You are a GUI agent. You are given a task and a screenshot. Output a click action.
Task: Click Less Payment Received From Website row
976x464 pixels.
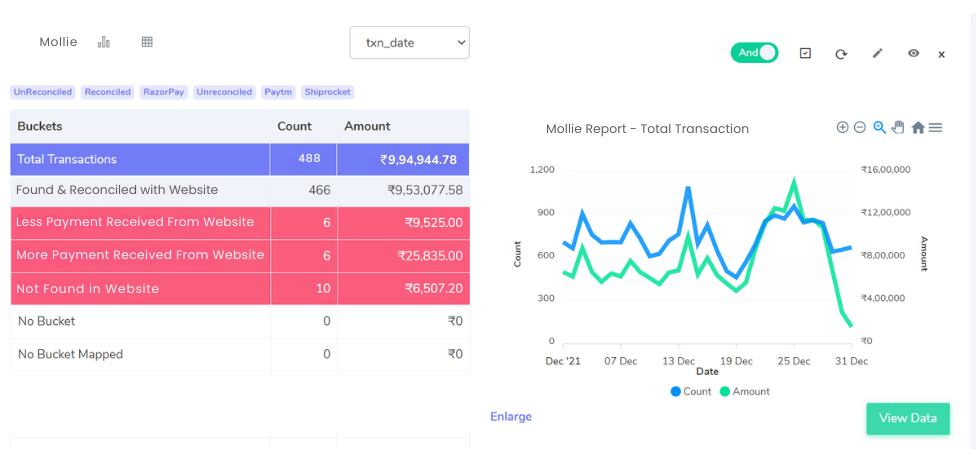point(240,223)
